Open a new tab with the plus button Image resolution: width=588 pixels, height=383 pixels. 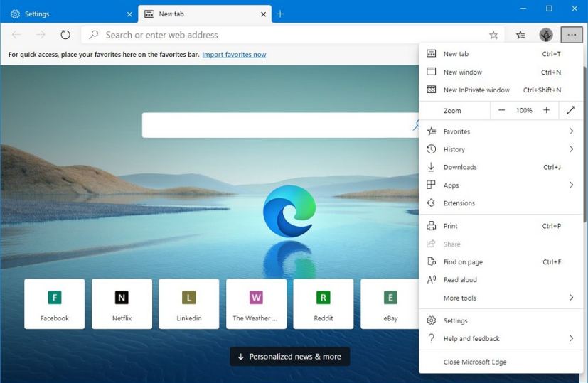(280, 14)
